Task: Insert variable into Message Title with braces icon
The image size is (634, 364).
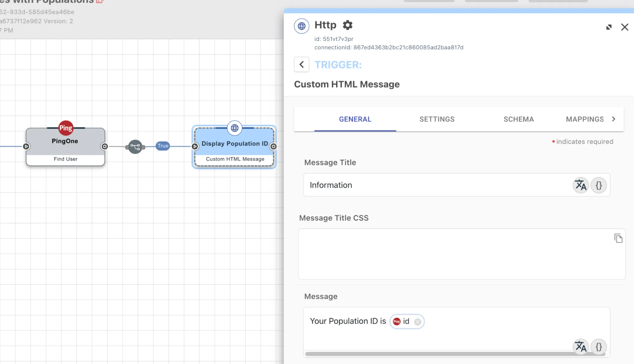Action: pos(599,185)
